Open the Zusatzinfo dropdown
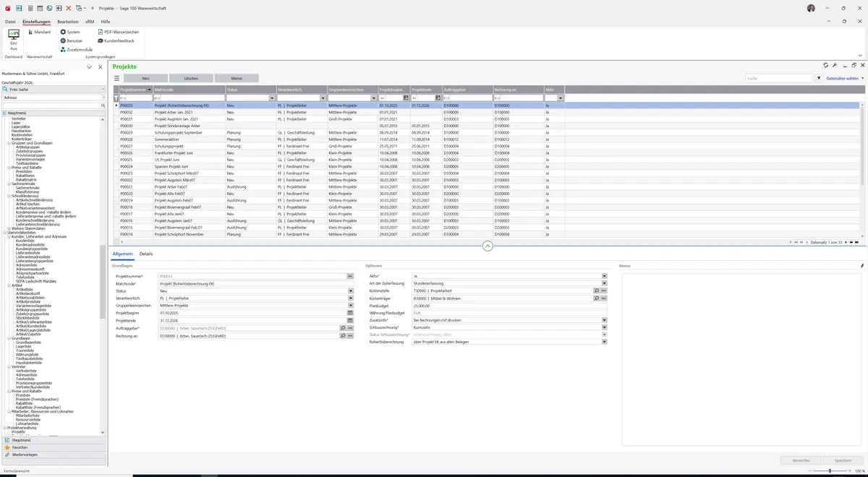The height and width of the screenshot is (477, 868). click(604, 320)
